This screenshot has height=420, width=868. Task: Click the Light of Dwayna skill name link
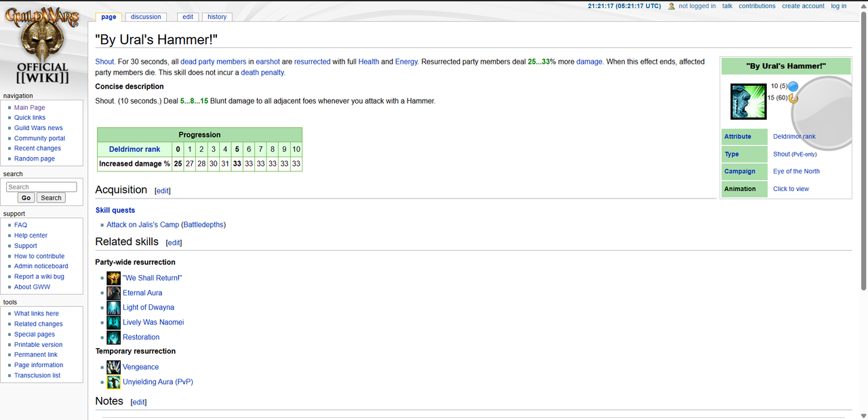[149, 308]
